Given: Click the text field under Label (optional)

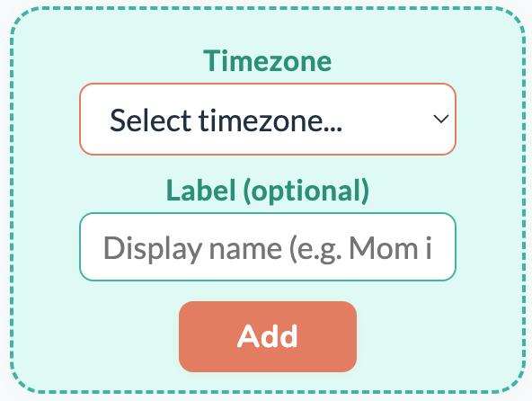Looking at the screenshot, I should (268, 247).
